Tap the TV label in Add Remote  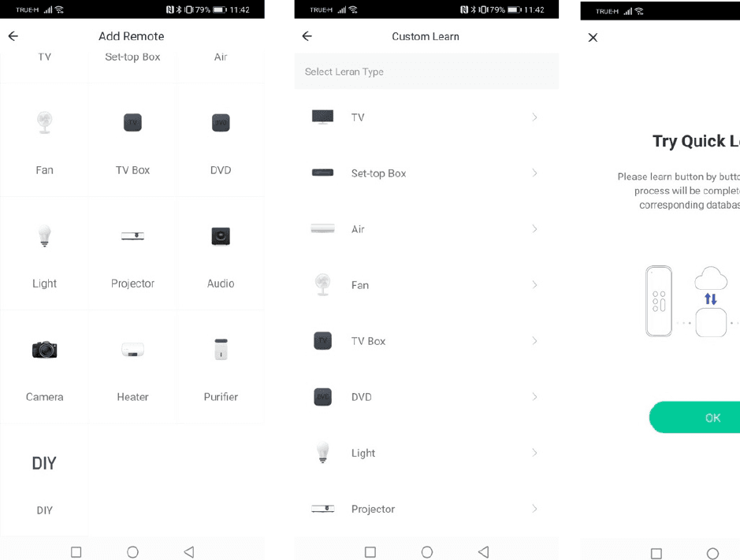(x=44, y=57)
